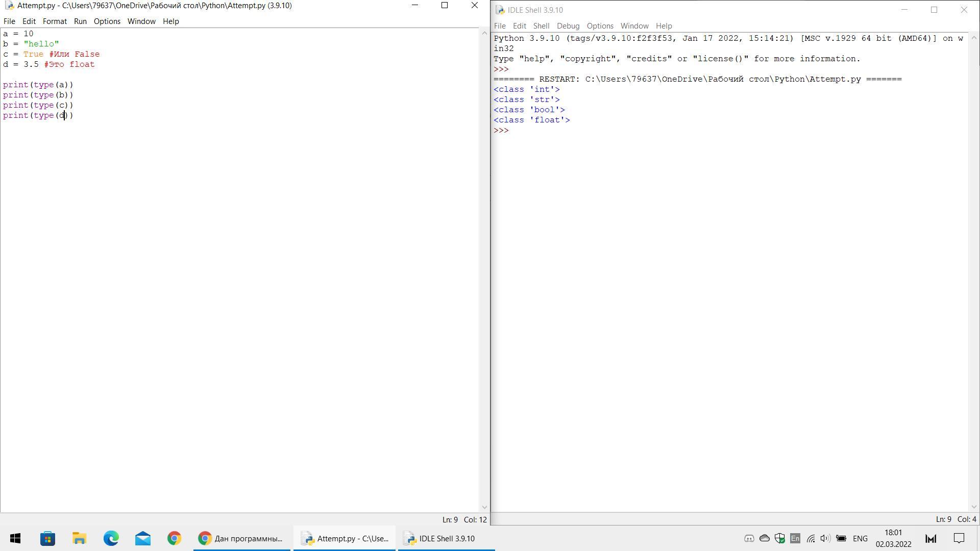Screen dimensions: 980x551
Task: Switch to IDLE Shell 3.9.10 taskbar button
Action: 446,538
